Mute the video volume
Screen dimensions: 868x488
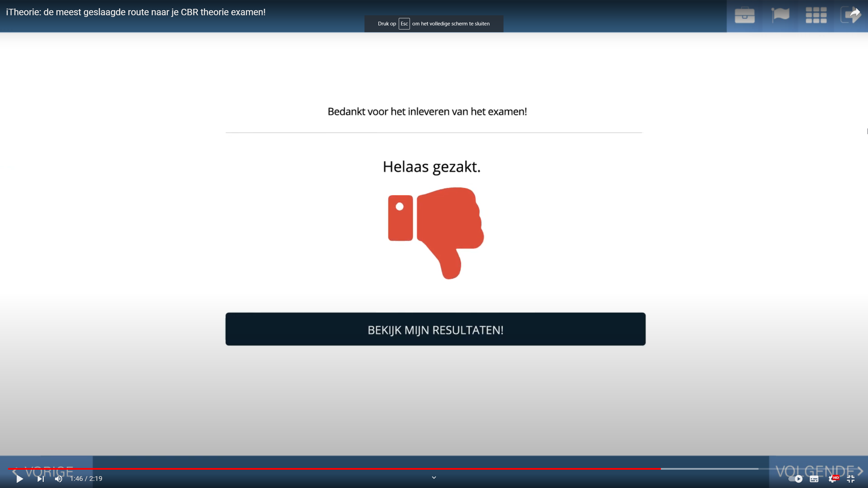[59, 479]
